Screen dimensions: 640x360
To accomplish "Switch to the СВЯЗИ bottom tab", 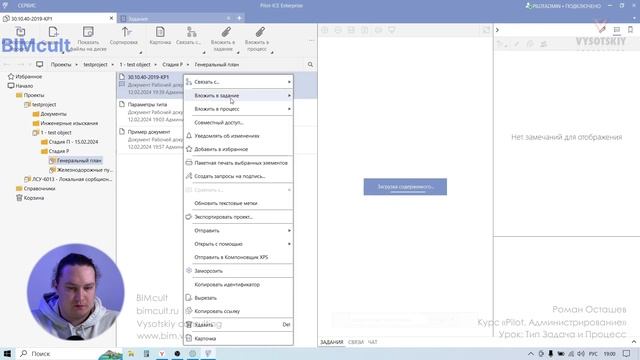I will coord(356,342).
